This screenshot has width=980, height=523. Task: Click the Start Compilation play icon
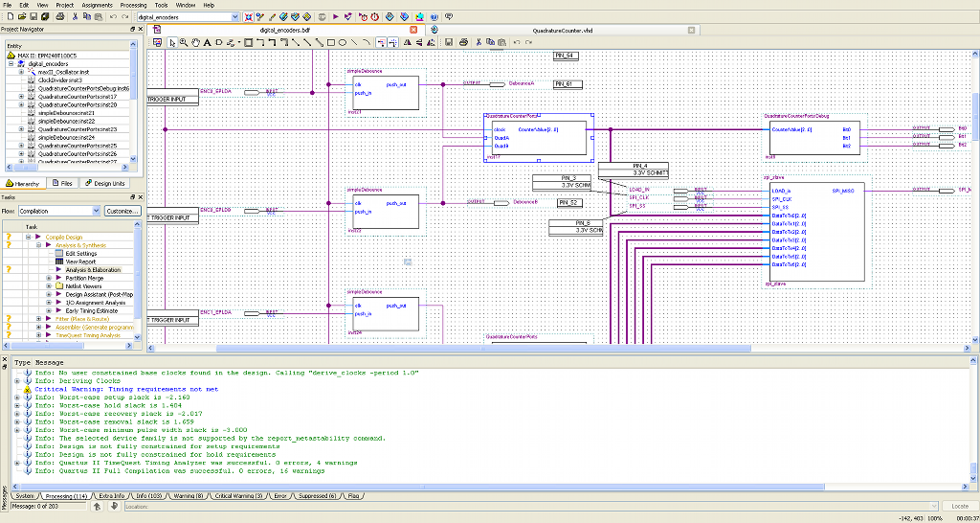pos(335,17)
